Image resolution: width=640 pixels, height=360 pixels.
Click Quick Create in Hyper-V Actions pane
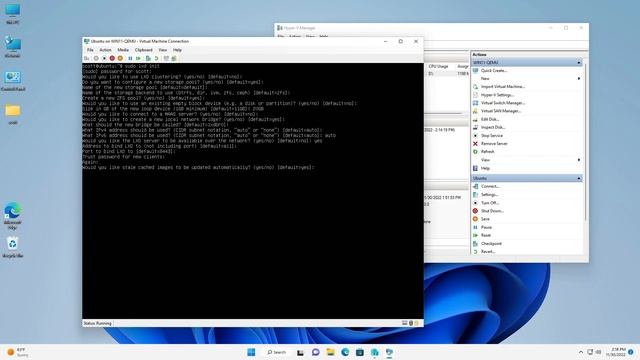[493, 71]
